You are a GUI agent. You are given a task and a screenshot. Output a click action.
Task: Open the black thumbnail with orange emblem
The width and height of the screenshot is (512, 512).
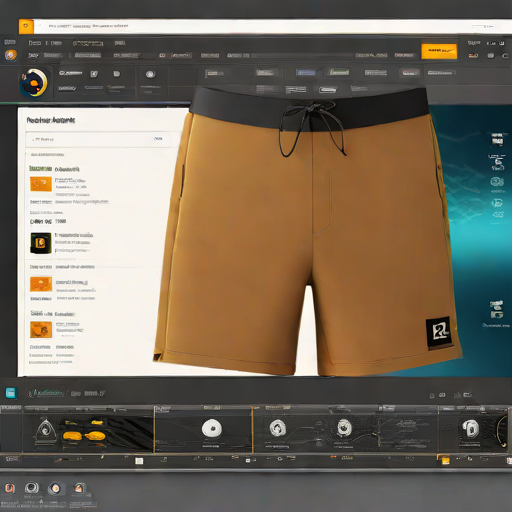(41, 243)
